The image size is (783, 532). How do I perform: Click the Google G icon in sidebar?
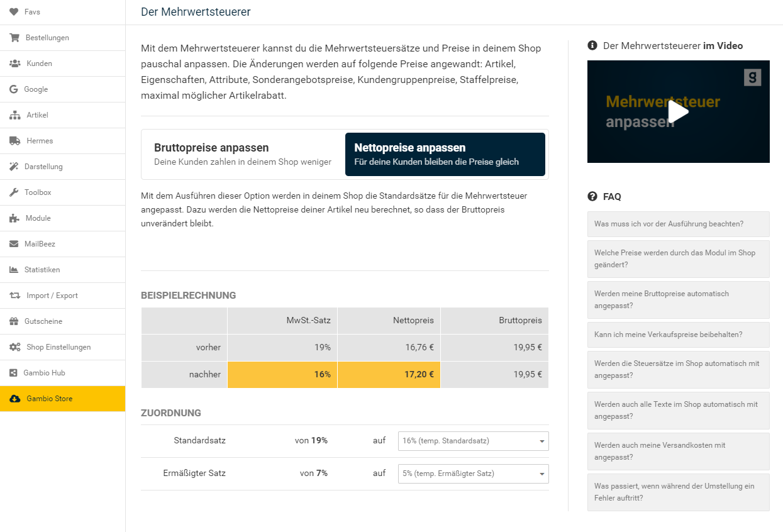pyautogui.click(x=14, y=89)
